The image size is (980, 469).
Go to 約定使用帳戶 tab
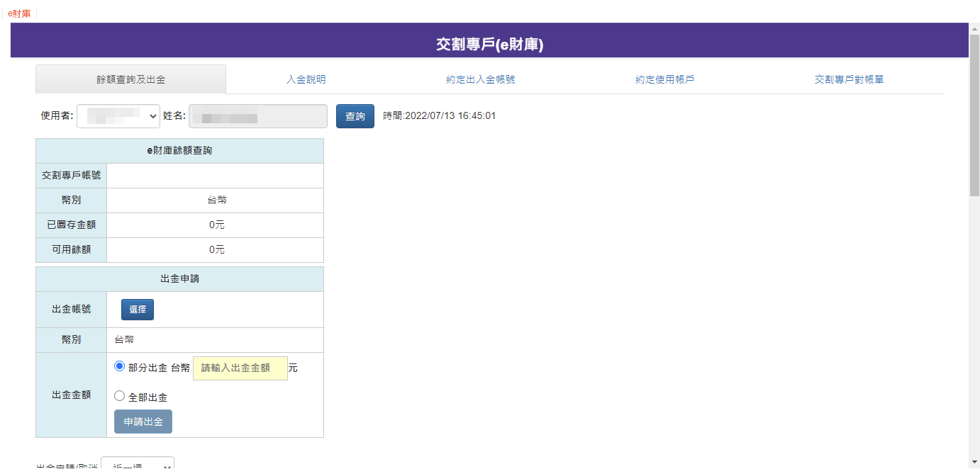pos(664,79)
